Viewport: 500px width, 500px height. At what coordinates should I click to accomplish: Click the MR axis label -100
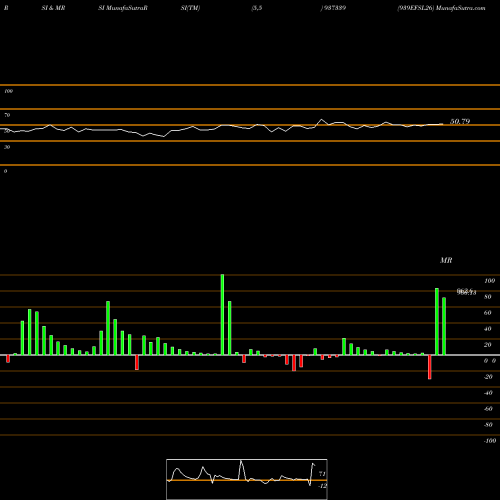pyautogui.click(x=490, y=441)
